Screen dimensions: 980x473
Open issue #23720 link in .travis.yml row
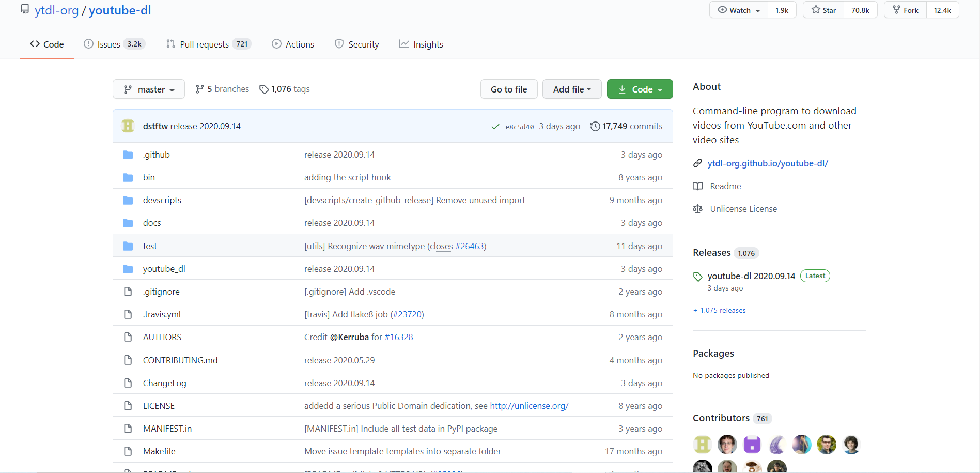pyautogui.click(x=407, y=314)
